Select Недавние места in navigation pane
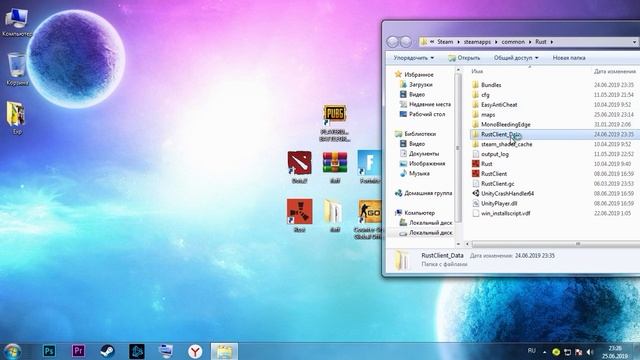Screen dimensions: 640x360 coord(425,104)
